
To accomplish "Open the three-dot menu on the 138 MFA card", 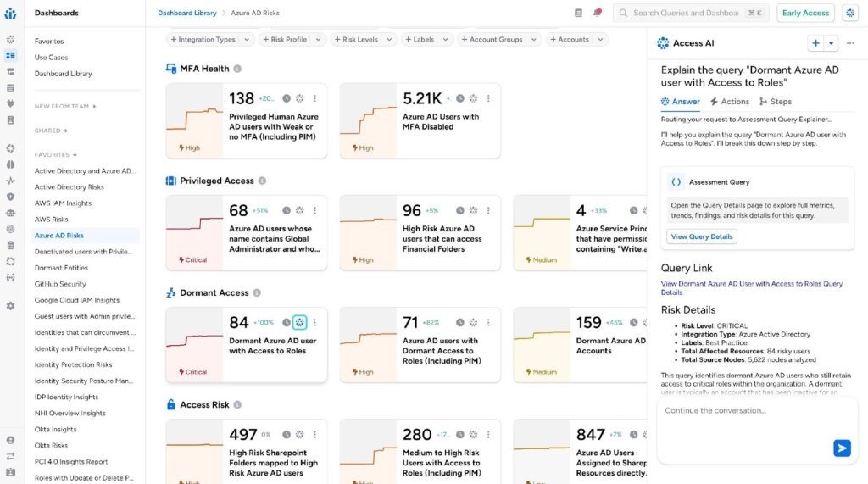I will pyautogui.click(x=314, y=98).
